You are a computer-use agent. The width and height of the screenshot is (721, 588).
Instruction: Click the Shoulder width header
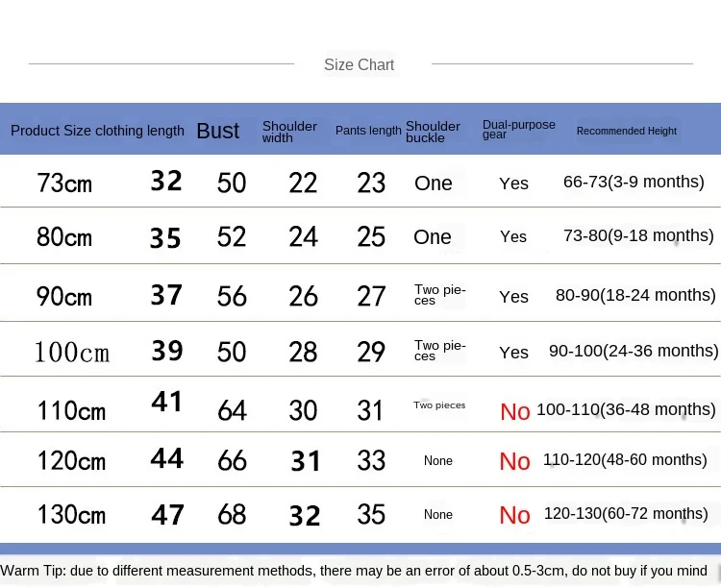pos(289,132)
